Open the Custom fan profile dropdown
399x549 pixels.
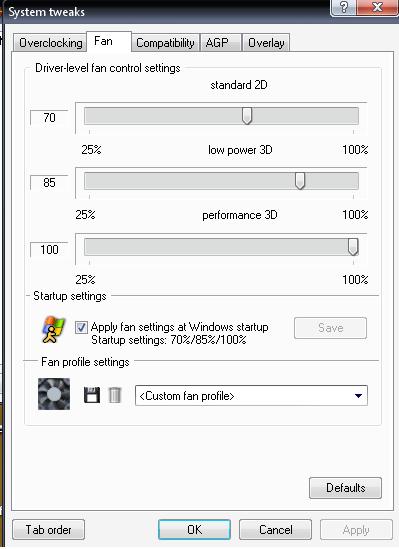click(251, 396)
